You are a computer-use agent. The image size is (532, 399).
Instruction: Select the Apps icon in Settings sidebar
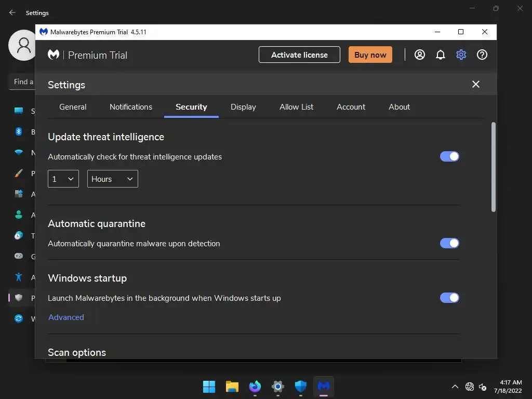tap(19, 194)
